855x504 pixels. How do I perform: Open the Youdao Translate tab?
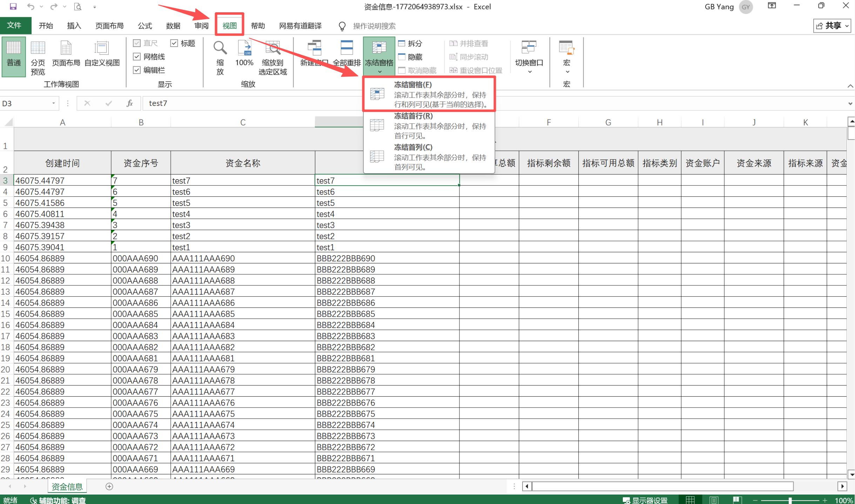[300, 26]
